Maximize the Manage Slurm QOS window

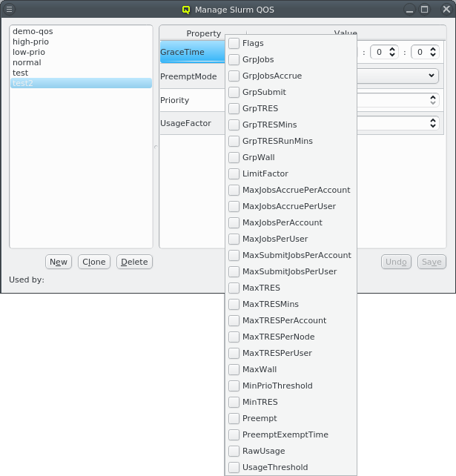point(424,10)
